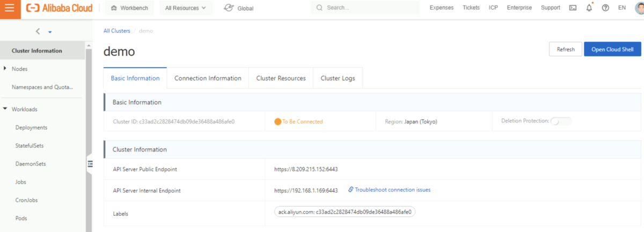This screenshot has height=232, width=644.
Task: Open the ICP menu item
Action: [493, 8]
